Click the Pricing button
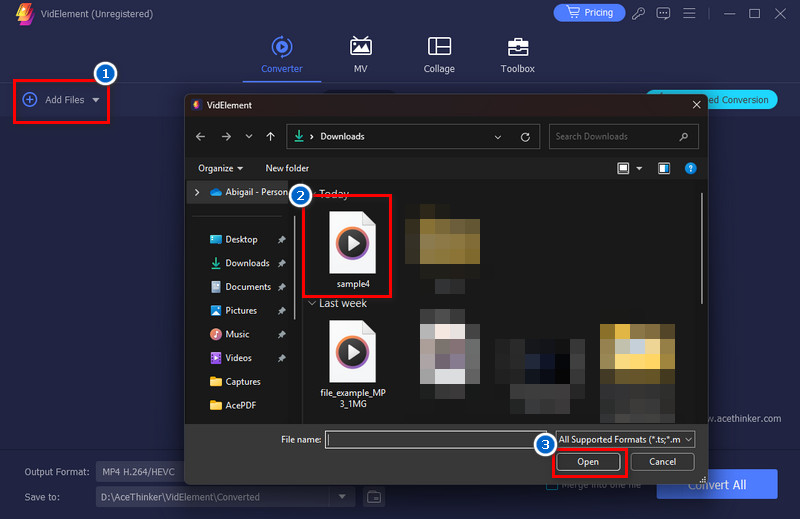The height and width of the screenshot is (519, 800). (589, 13)
